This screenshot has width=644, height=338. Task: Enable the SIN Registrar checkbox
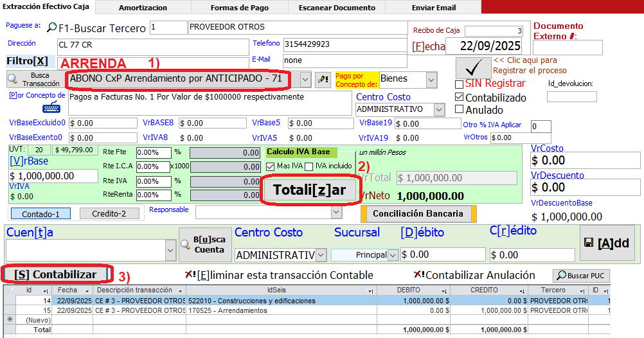point(459,84)
